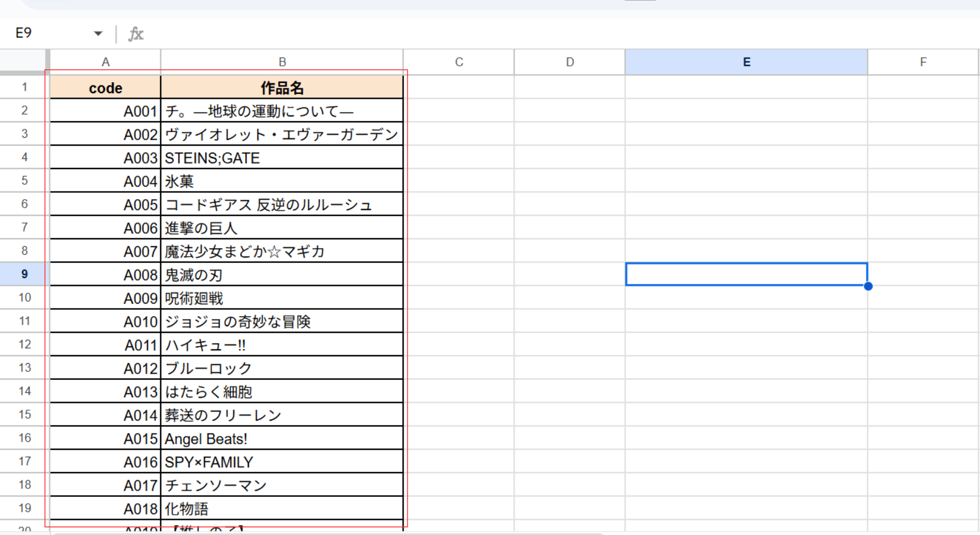
Task: Select cell containing A002
Action: pos(105,134)
